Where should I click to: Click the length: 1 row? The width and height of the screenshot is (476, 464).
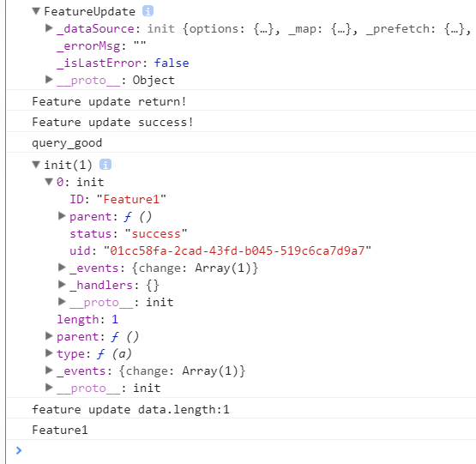coord(87,319)
